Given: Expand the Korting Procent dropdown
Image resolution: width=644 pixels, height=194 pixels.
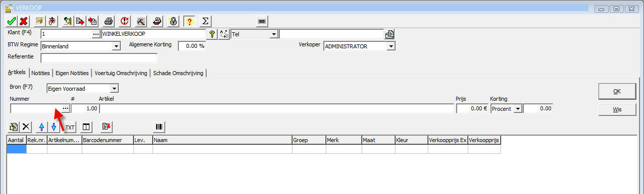Looking at the screenshot, I should click(518, 109).
